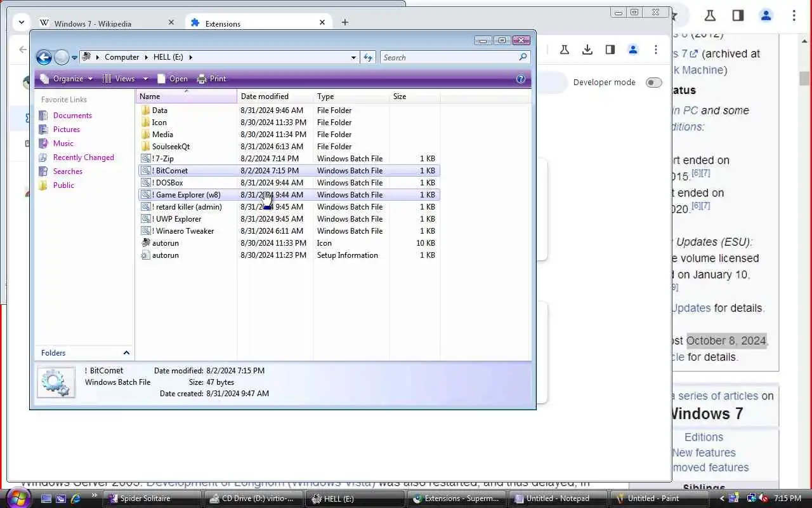Click the Open toolbar button

172,79
